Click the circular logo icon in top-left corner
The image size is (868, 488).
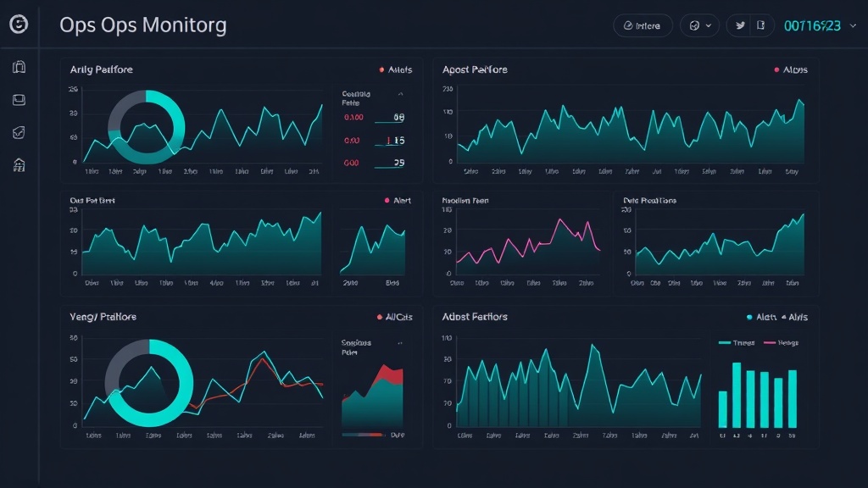point(19,25)
